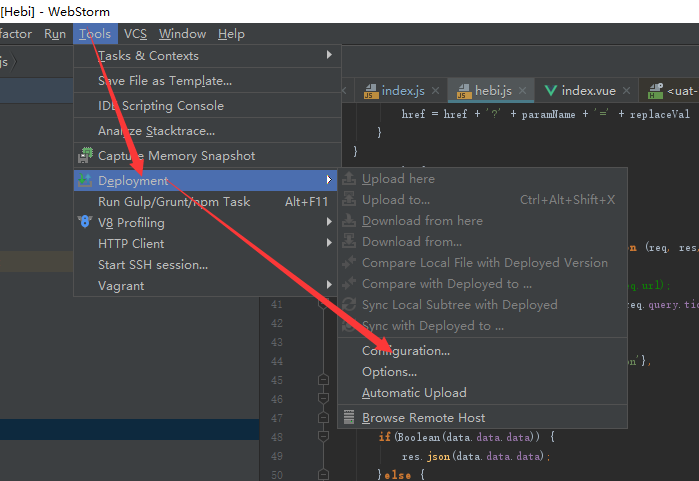Image resolution: width=699 pixels, height=481 pixels.
Task: Select Analyze Stacktrace entry
Action: coord(207,131)
